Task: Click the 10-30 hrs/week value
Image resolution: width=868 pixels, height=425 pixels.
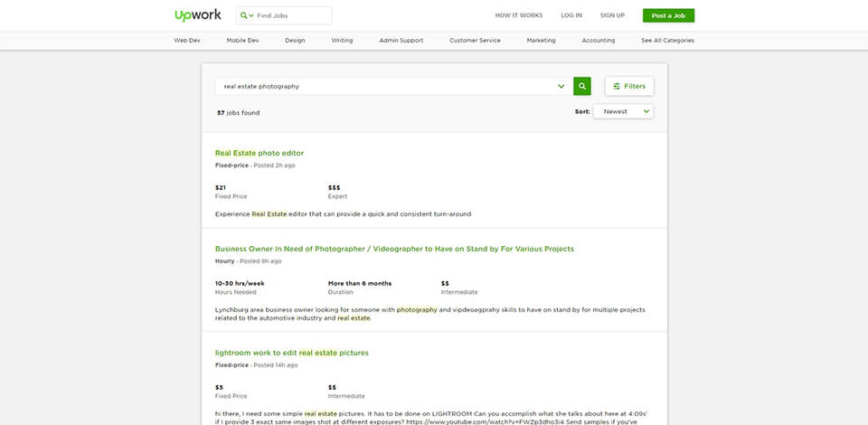Action: 240,283
